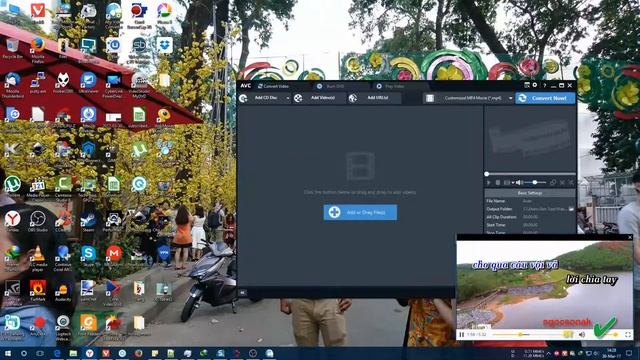Click the menu icon left of AVC settings gear
Image resolution: width=640 pixels, height=360 pixels.
(527, 85)
